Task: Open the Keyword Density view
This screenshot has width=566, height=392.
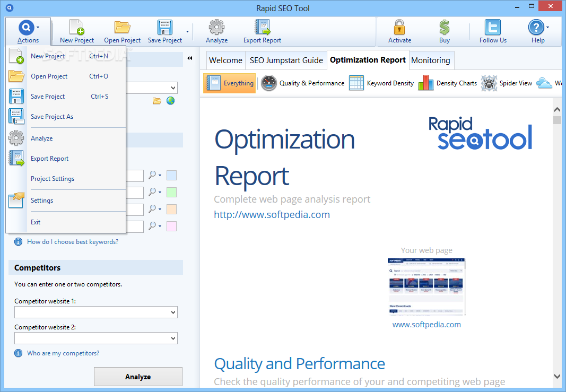Action: click(x=381, y=83)
